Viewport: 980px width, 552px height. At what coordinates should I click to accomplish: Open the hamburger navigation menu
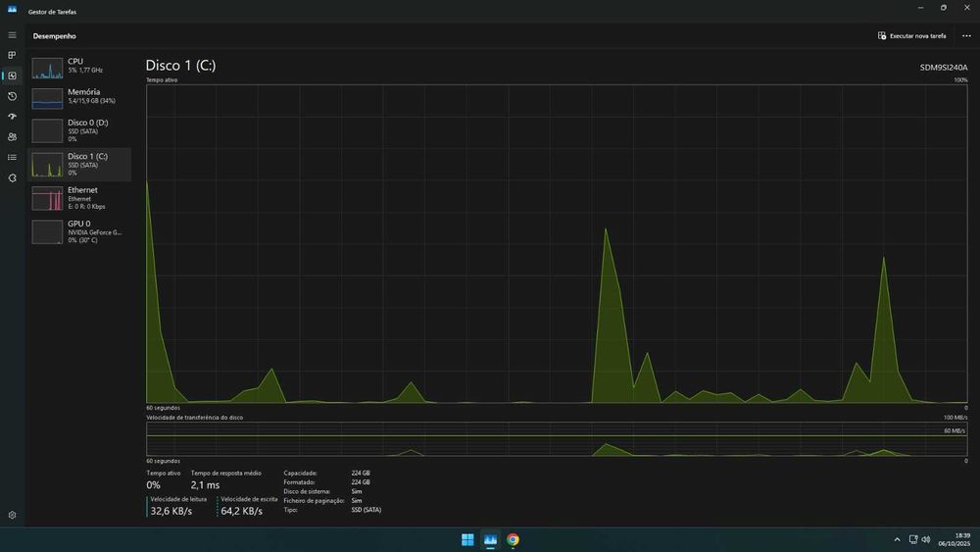pos(12,35)
